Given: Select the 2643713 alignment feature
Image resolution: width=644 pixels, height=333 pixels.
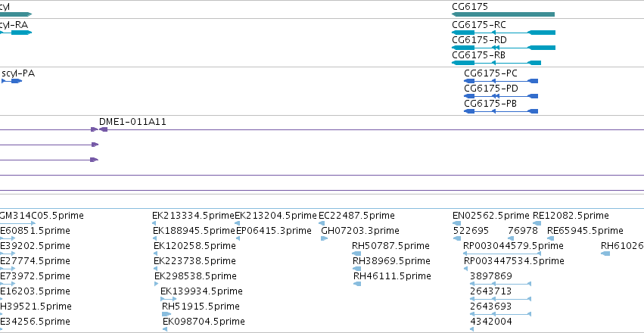Looking at the screenshot, I should click(500, 299).
